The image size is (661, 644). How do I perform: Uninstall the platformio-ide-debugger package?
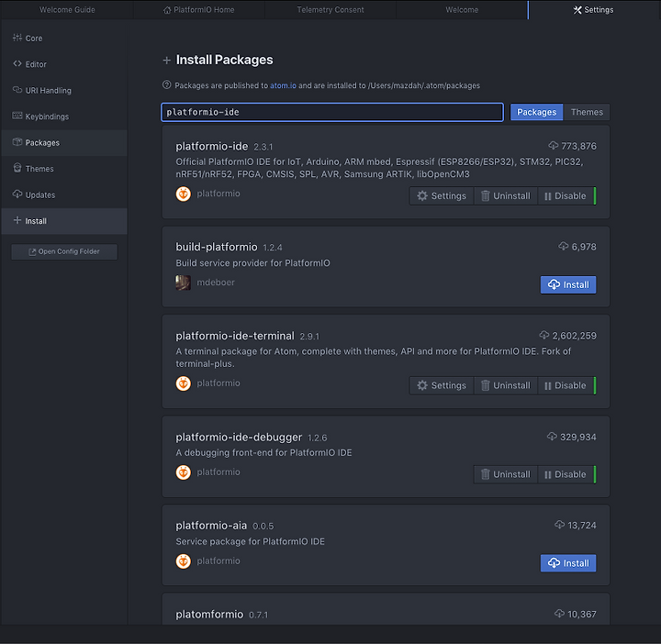(x=506, y=474)
